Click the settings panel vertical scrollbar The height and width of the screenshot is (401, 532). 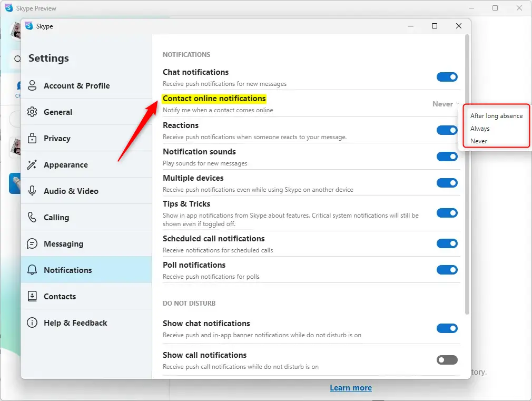point(467,174)
